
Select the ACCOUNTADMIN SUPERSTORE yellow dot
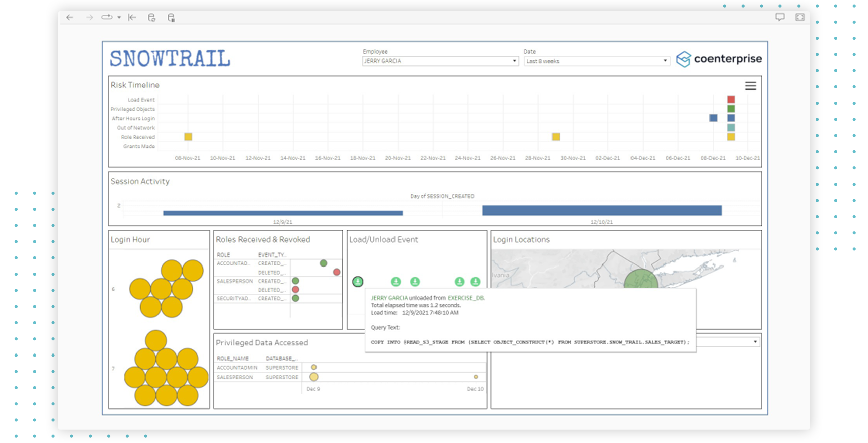coord(313,367)
